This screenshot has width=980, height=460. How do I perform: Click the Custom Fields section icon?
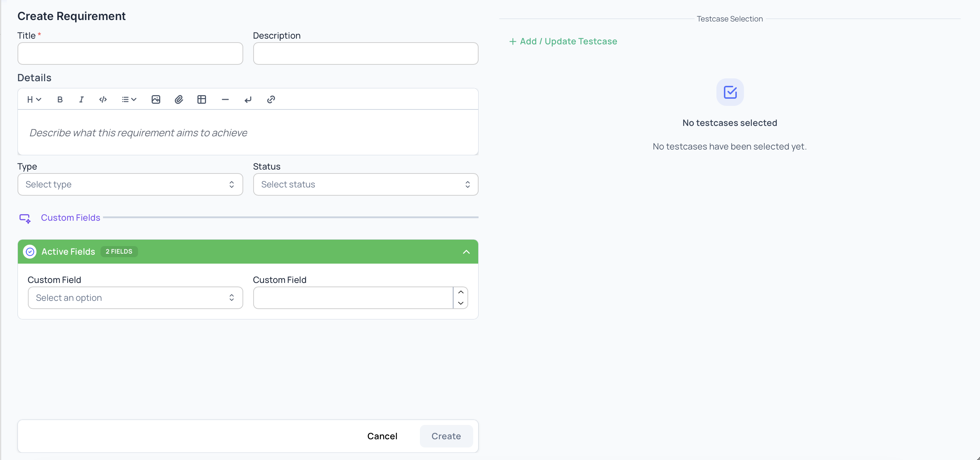[25, 218]
